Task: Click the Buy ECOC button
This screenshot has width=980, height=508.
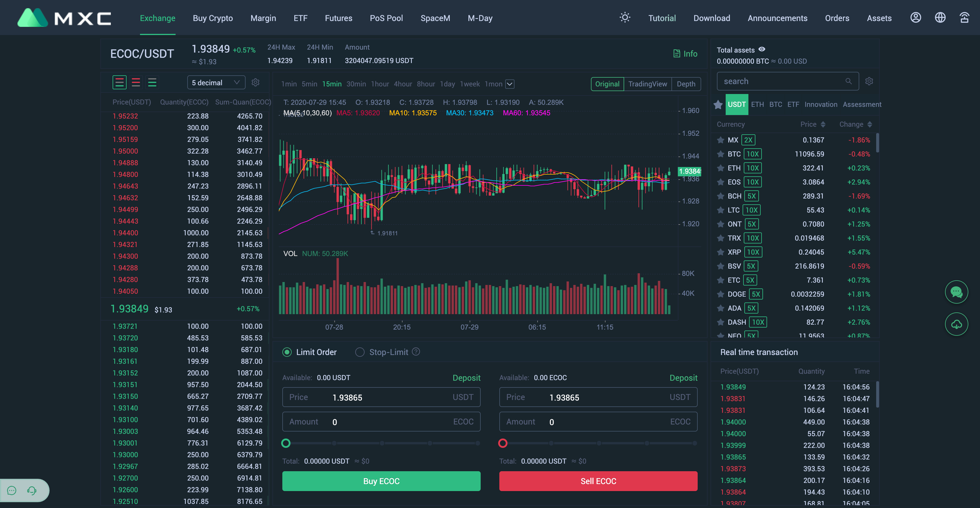Action: point(381,481)
